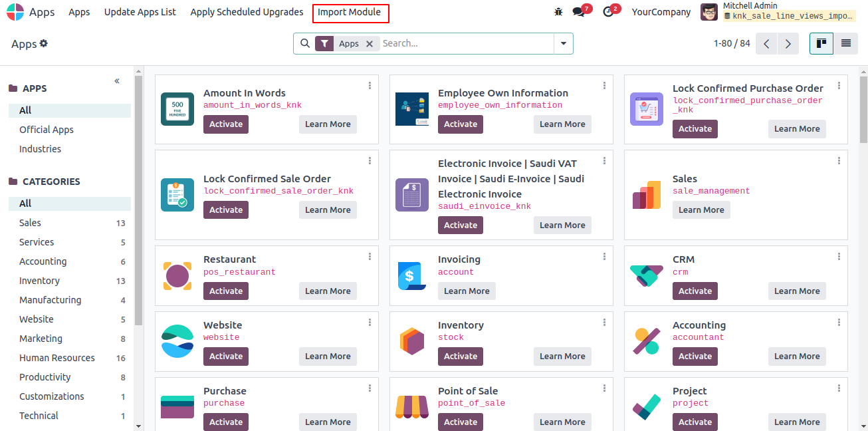The width and height of the screenshot is (868, 431).
Task: Open Restaurant card vertical dots menu
Action: (x=370, y=257)
